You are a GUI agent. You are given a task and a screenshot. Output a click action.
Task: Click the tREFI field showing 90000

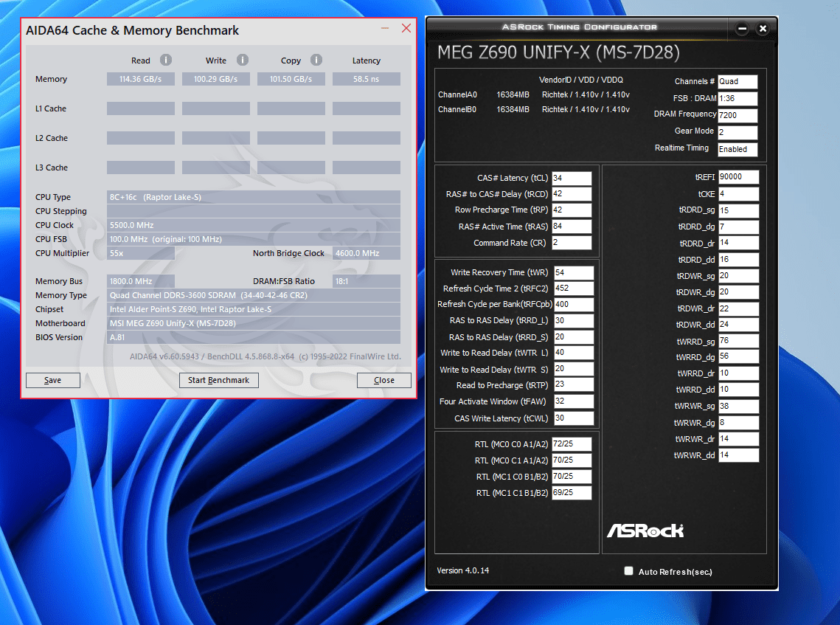click(x=738, y=177)
